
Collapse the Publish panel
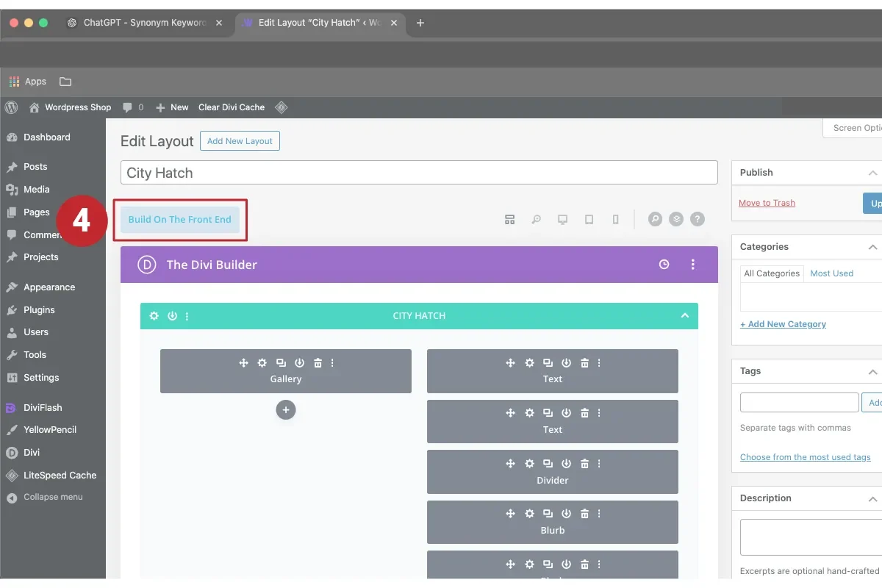click(872, 172)
